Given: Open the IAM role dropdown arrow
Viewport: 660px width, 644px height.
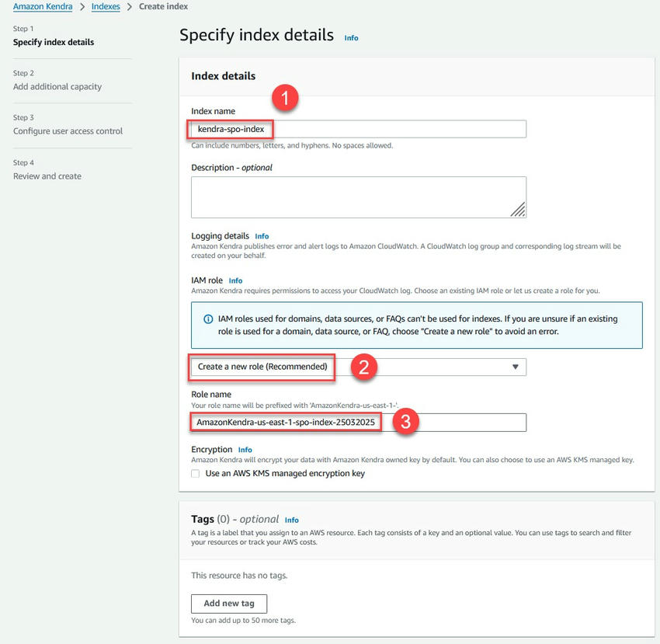Looking at the screenshot, I should click(x=515, y=367).
